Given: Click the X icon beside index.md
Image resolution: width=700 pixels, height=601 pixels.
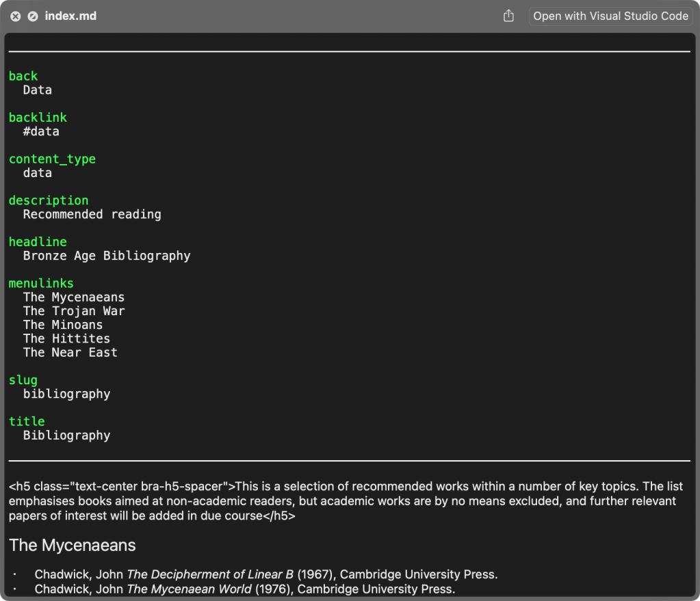Looking at the screenshot, I should (14, 16).
